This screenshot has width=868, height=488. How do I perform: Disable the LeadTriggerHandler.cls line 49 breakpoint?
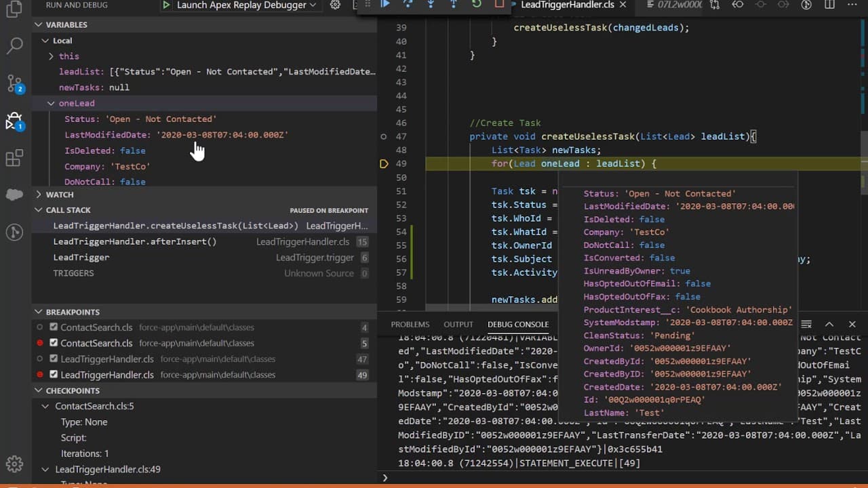(54, 375)
